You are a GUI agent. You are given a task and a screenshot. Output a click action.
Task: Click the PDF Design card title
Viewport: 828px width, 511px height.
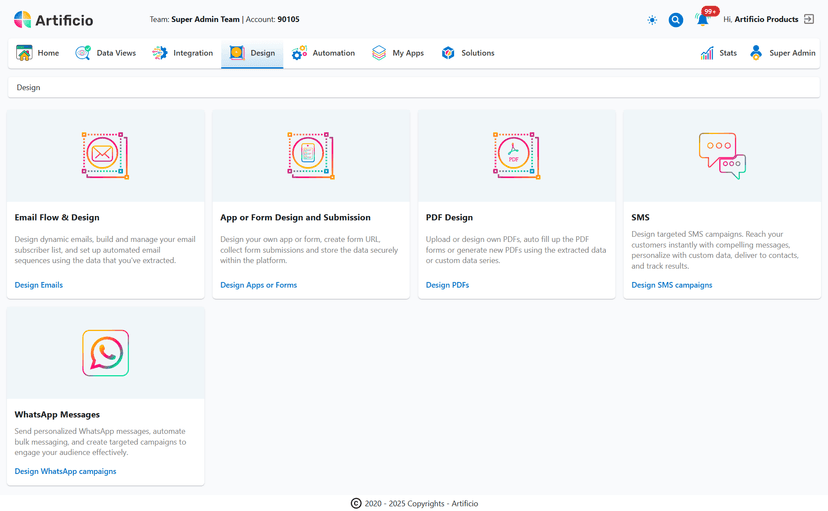(449, 217)
